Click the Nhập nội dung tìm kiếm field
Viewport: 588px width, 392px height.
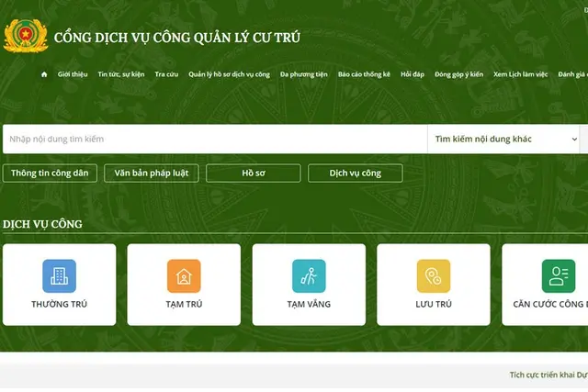tap(215, 139)
